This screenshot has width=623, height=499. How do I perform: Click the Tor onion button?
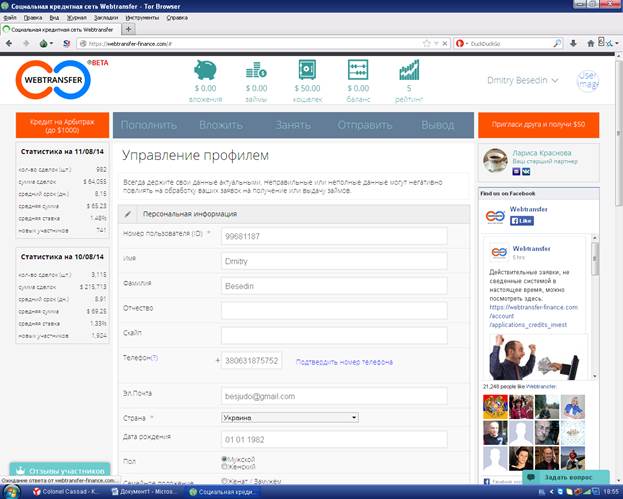[44, 43]
